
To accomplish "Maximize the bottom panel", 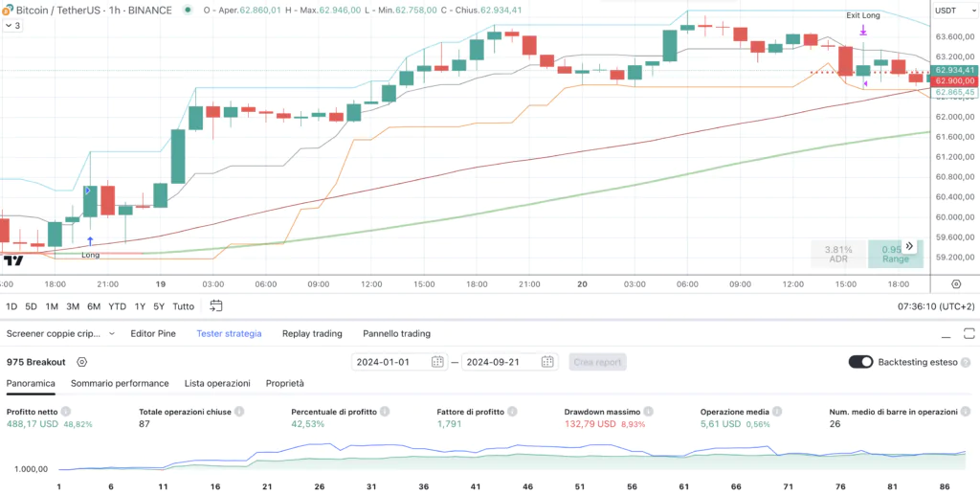I will 969,334.
